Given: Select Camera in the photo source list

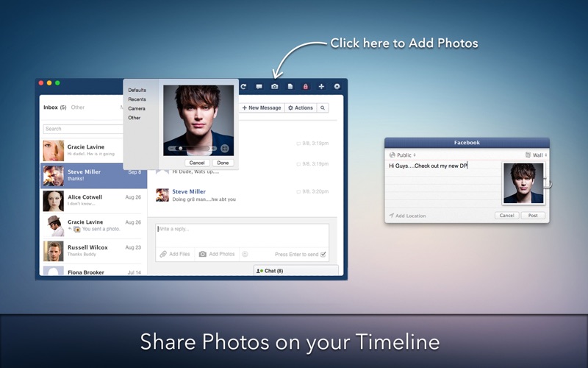Looking at the screenshot, I should point(137,108).
